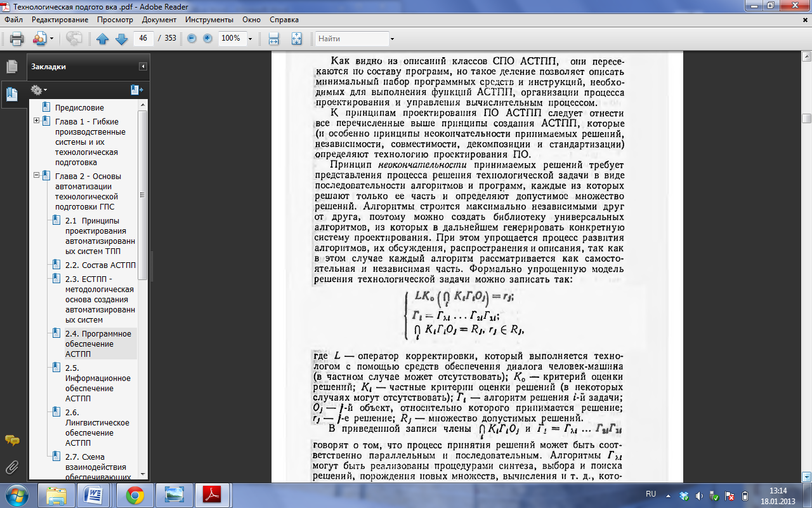Open the Окно menu
Image resolution: width=812 pixels, height=508 pixels.
[x=251, y=20]
